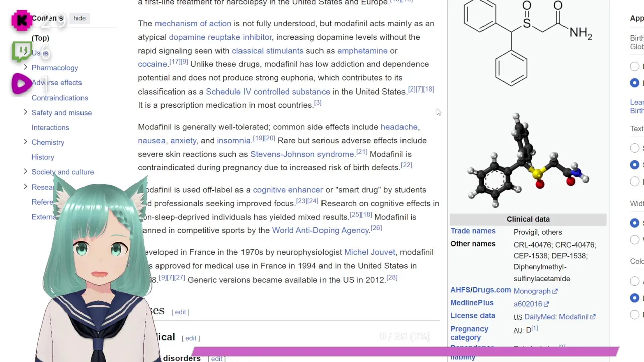The height and width of the screenshot is (362, 644).
Task: Open the 3D ball-and-stick model image
Action: point(528,160)
